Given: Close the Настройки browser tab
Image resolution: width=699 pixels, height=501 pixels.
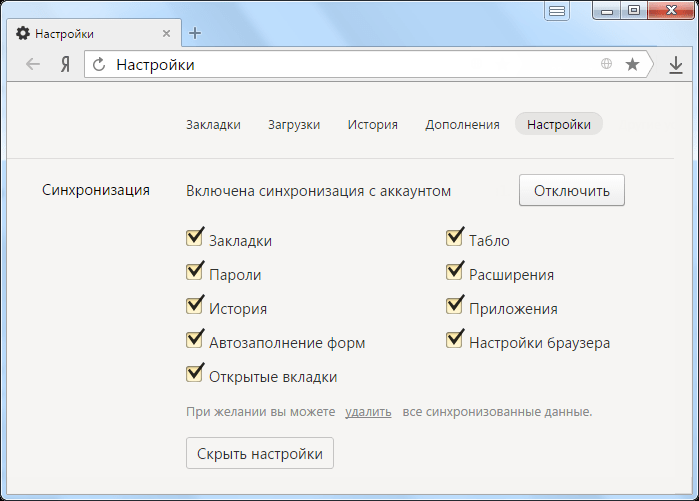Looking at the screenshot, I should click(166, 33).
